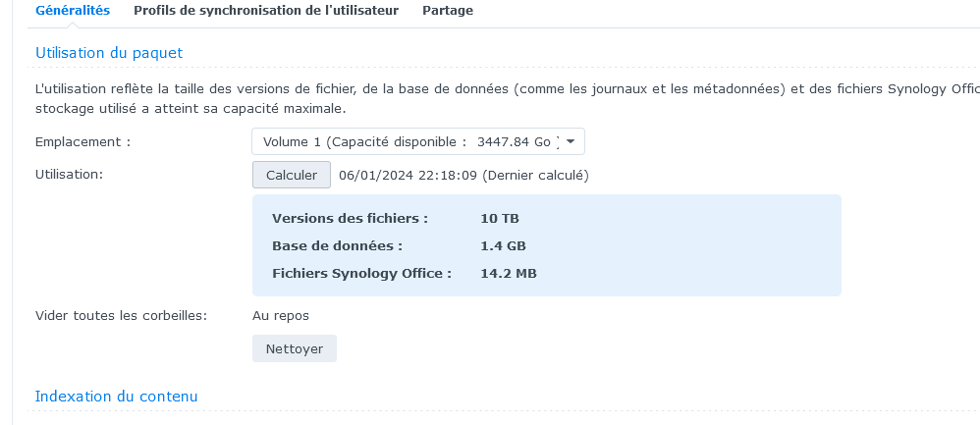Click the Versions des fichiers label
The height and width of the screenshot is (425, 980).
pyautogui.click(x=350, y=218)
